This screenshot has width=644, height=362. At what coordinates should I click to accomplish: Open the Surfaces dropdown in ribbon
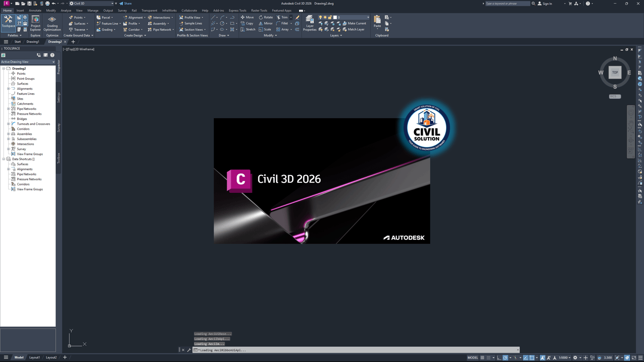79,24
